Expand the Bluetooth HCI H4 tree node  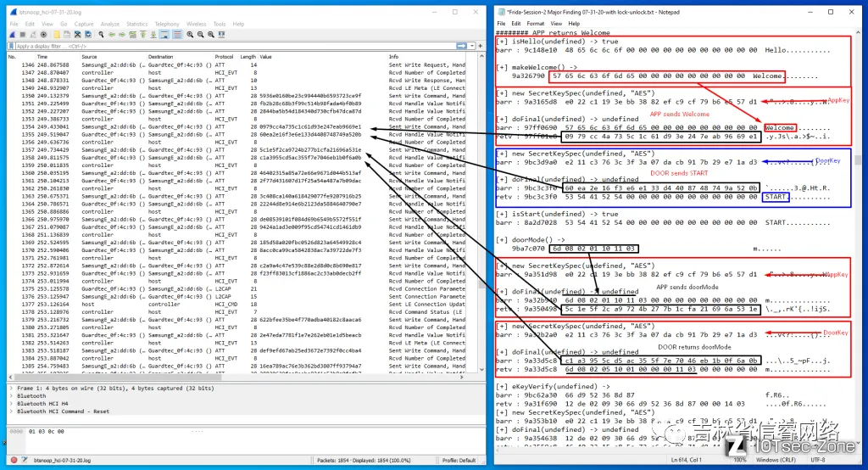coord(9,403)
